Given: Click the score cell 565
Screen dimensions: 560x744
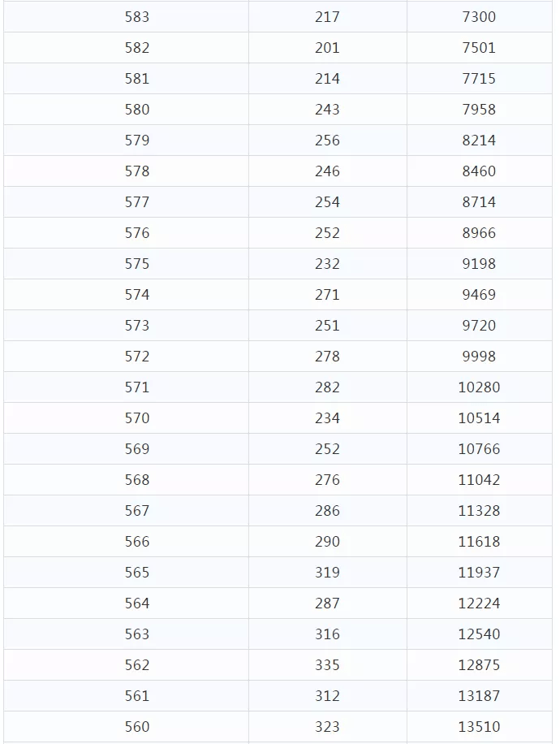Looking at the screenshot, I should click(137, 573).
